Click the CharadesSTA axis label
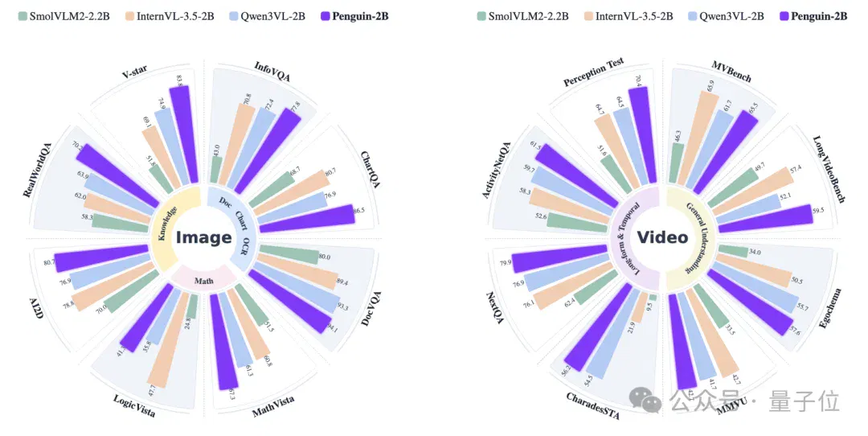The image size is (868, 436). [592, 405]
